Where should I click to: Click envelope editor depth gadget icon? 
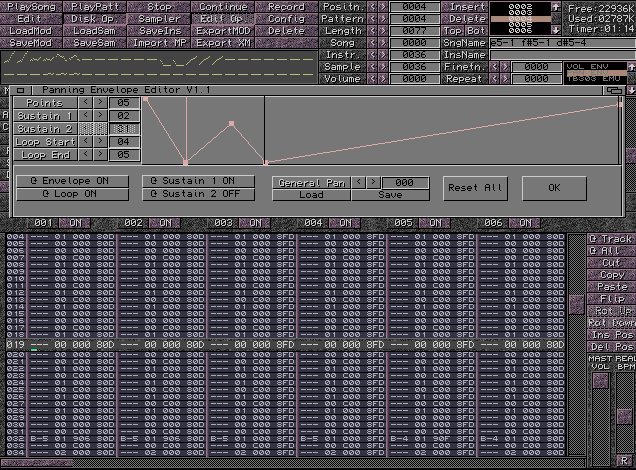(x=615, y=90)
